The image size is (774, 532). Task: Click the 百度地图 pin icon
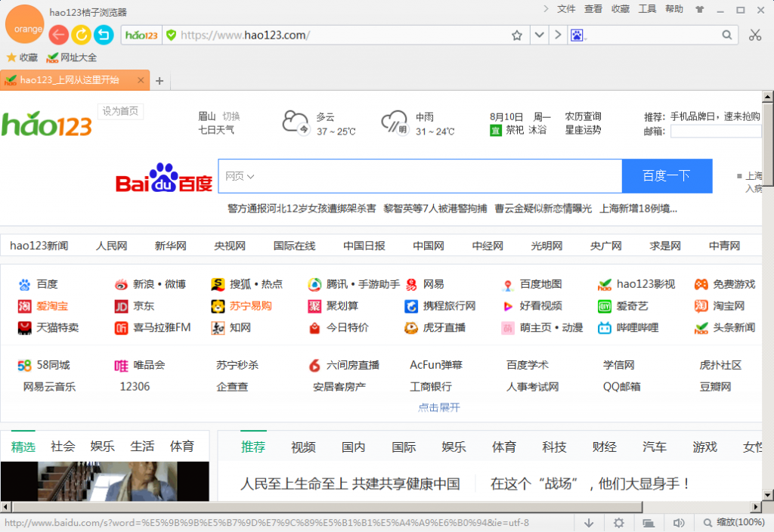(x=508, y=285)
